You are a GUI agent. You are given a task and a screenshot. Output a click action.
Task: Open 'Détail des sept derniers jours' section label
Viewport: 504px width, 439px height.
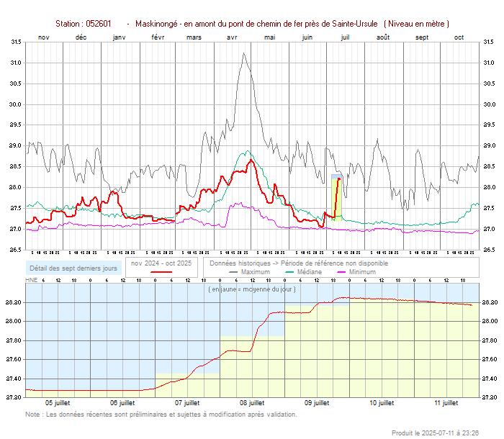73,268
